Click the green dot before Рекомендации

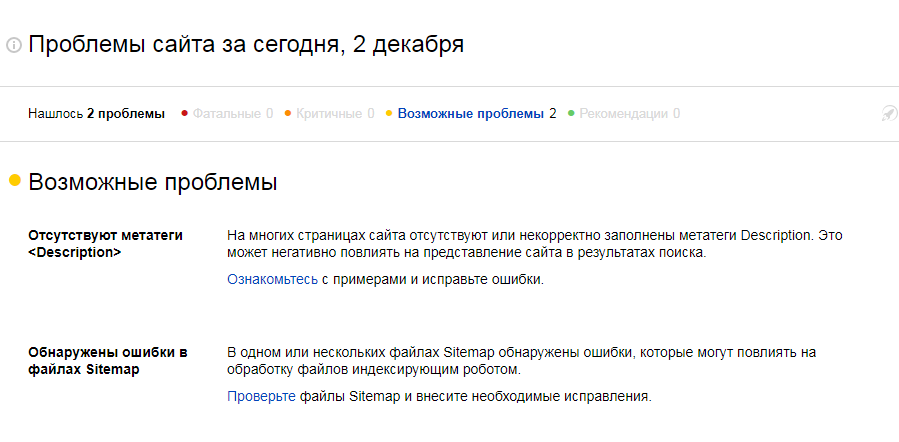pos(571,113)
